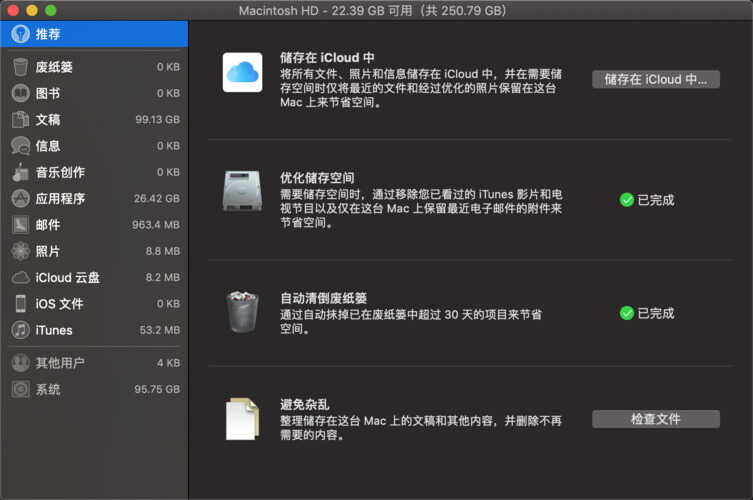Click the 26.42 GB size value

(157, 198)
